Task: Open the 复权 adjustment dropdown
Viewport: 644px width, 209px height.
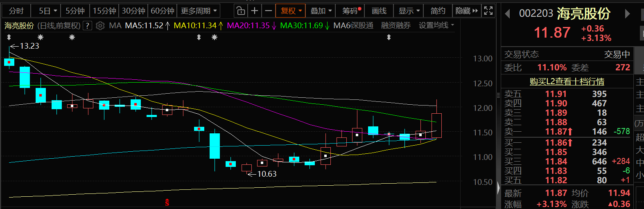Action: (x=291, y=11)
